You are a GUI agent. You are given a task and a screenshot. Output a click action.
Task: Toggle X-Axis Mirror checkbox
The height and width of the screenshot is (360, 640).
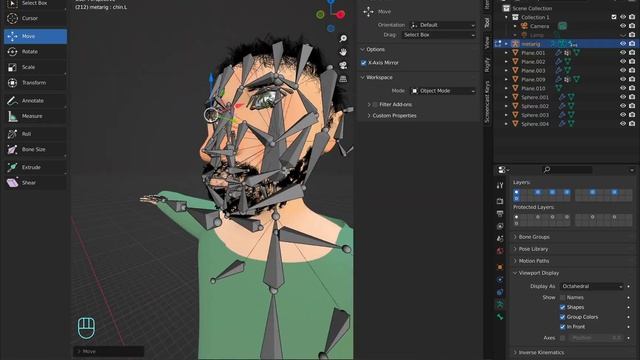(364, 63)
